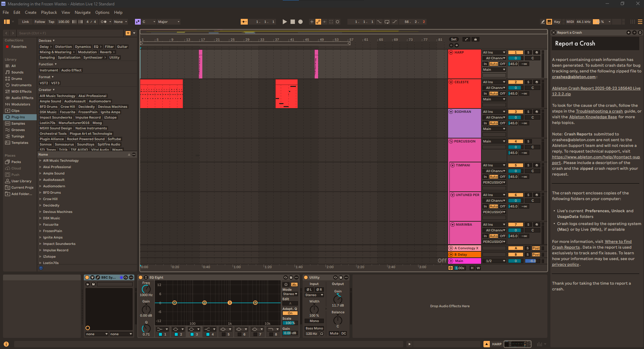Click the Main track volume slider showing -6.0
The height and width of the screenshot is (349, 644).
(532, 261)
